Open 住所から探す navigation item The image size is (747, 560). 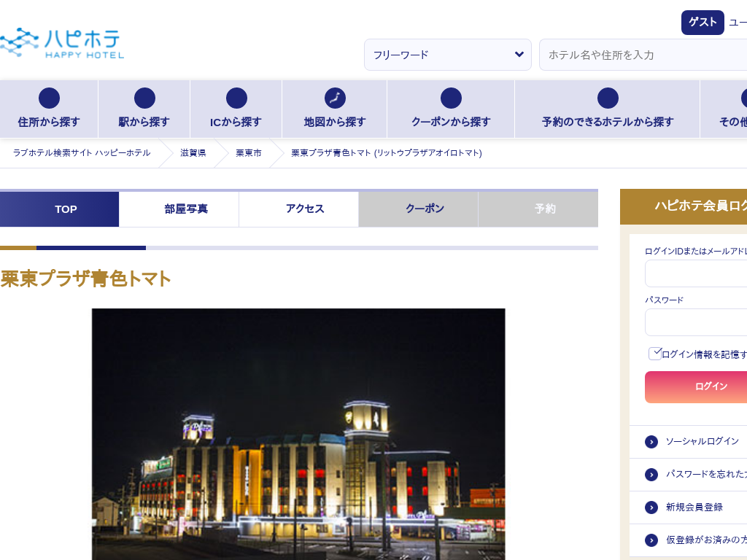(x=49, y=109)
